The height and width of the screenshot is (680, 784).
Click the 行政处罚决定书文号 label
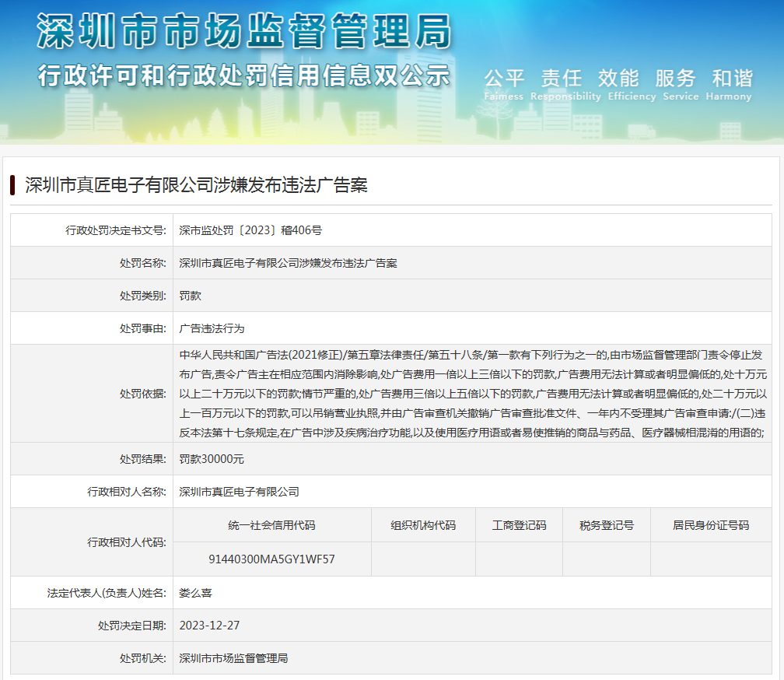click(x=116, y=230)
